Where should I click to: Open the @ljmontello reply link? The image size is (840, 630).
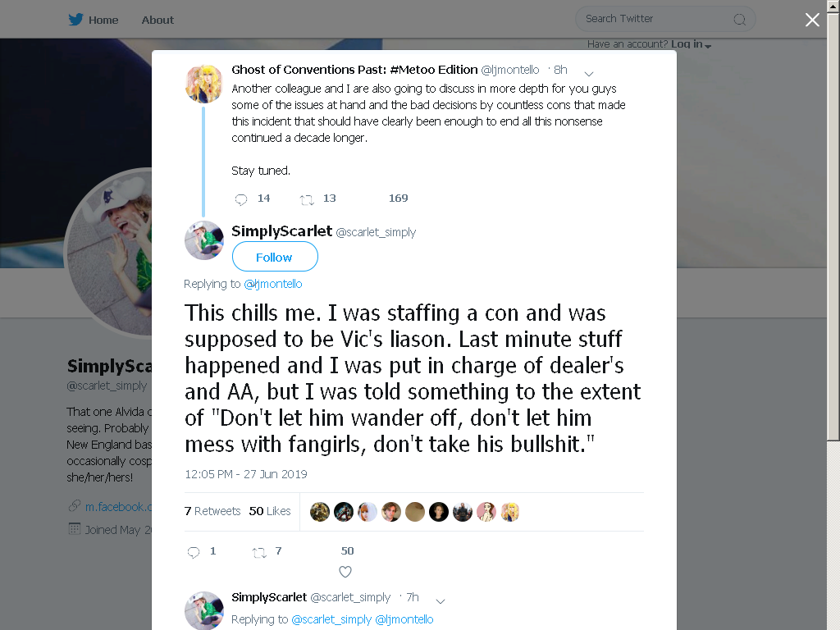pyautogui.click(x=272, y=284)
